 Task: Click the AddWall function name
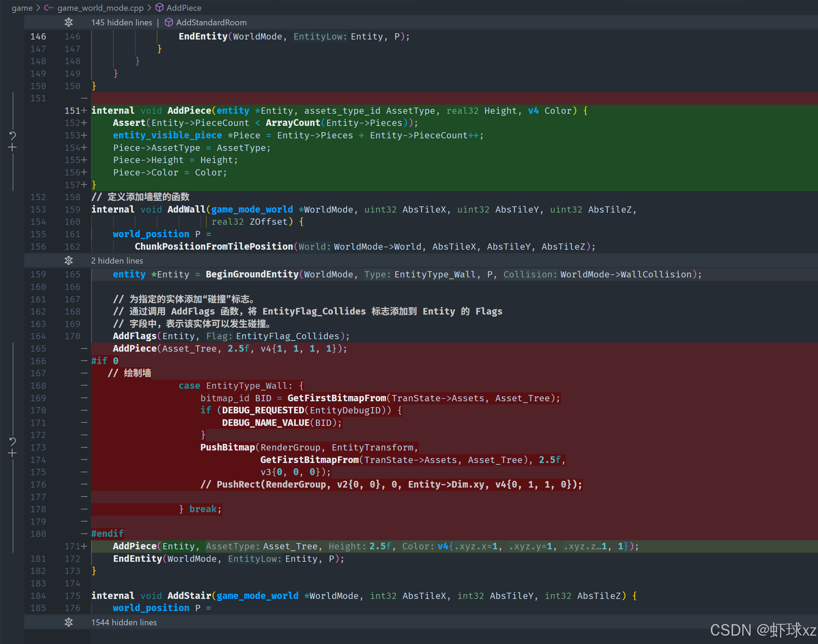tap(186, 210)
